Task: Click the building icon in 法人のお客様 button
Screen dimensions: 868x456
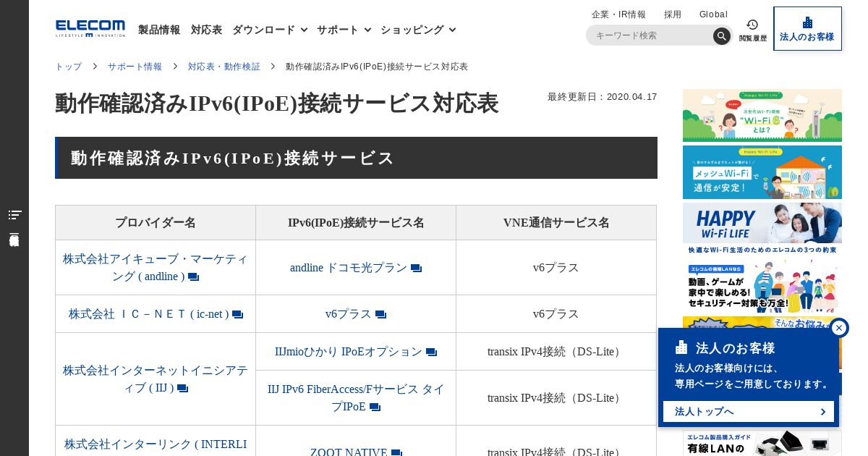Action: click(807, 22)
